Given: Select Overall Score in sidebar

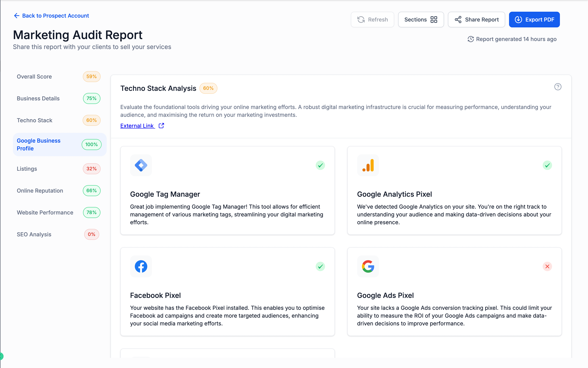Looking at the screenshot, I should (34, 77).
